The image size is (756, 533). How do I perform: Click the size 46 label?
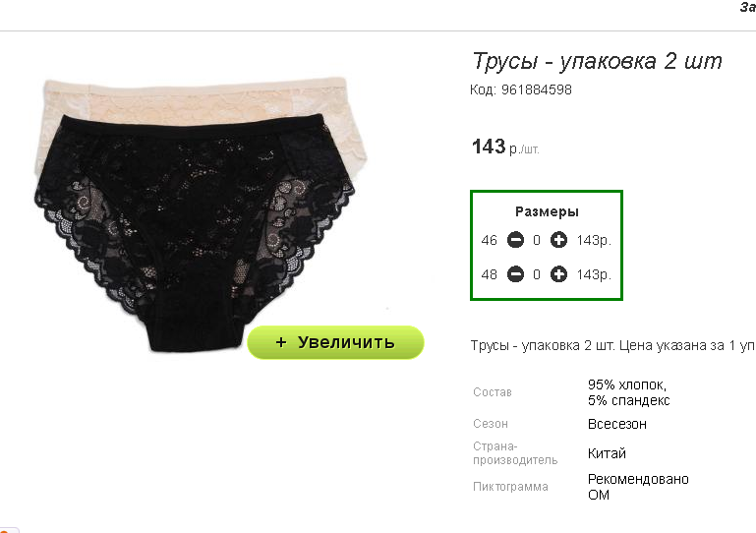click(x=489, y=240)
